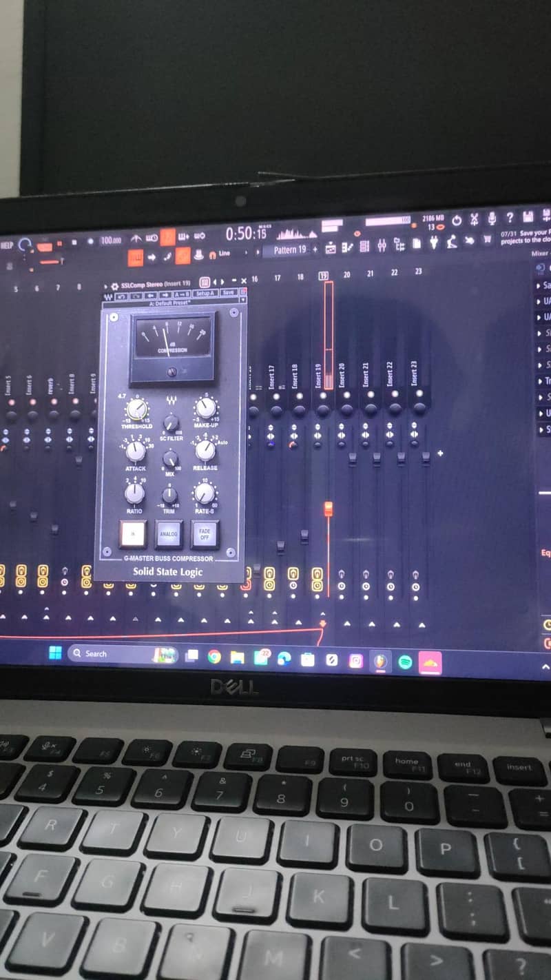Select mixer track 23 header
The width and height of the screenshot is (551, 980).
click(418, 272)
